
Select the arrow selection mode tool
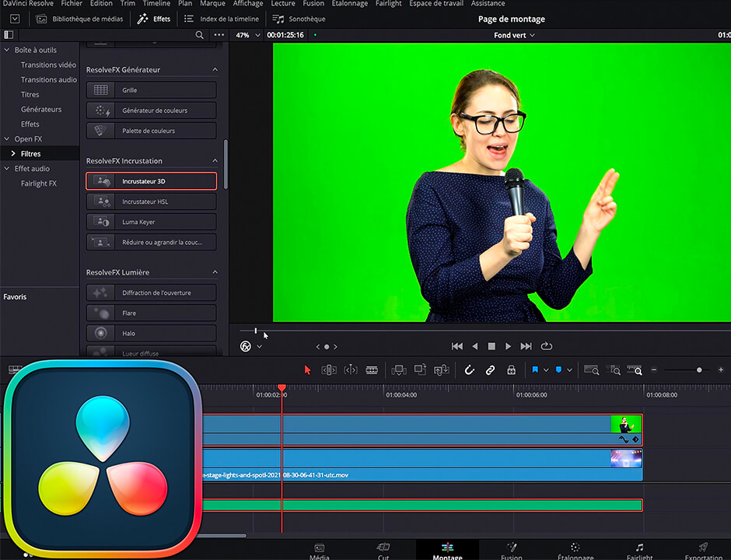coord(307,370)
